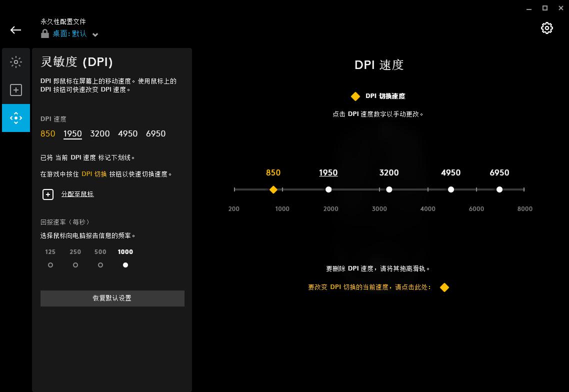Open the Lighting sidebar icon
The image size is (569, 392).
[16, 62]
